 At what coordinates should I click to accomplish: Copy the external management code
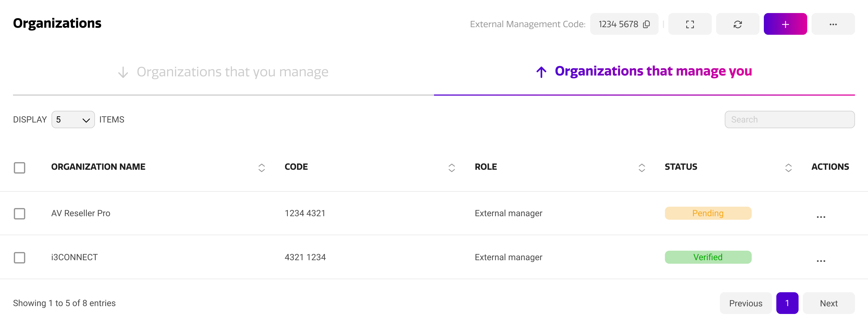[646, 24]
